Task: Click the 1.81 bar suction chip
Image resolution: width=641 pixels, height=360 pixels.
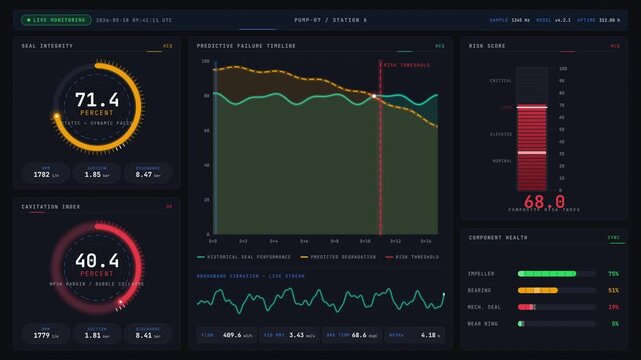Action: click(x=97, y=333)
